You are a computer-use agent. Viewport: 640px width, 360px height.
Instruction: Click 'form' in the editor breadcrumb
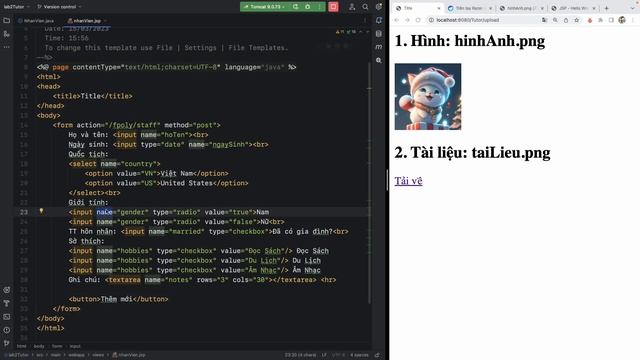click(x=57, y=346)
